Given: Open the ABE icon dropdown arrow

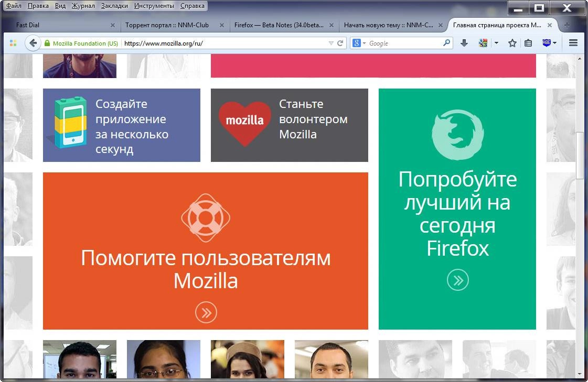Looking at the screenshot, I should 554,43.
